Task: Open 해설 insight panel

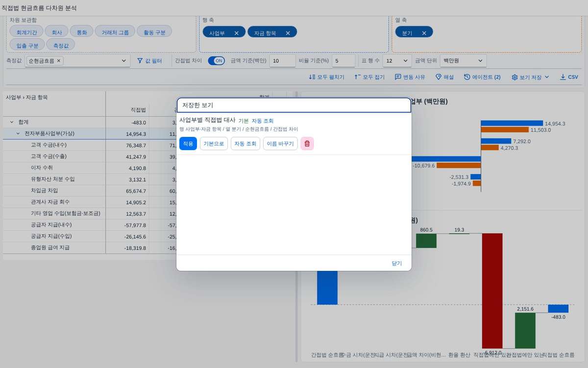Action: [x=445, y=77]
